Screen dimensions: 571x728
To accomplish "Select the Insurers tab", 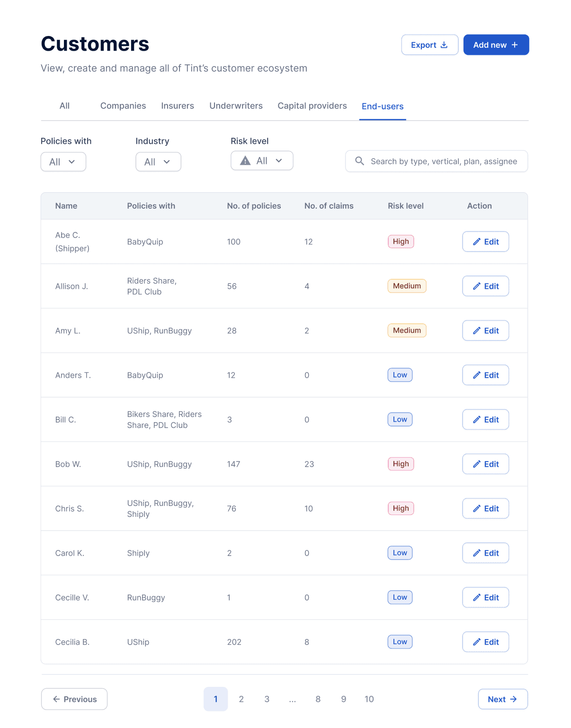I will [178, 106].
